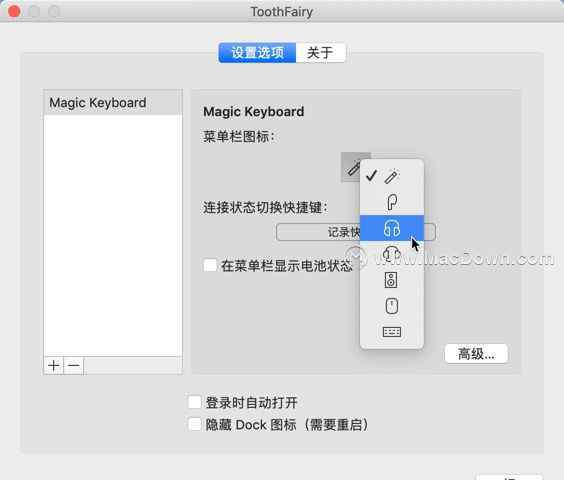Image resolution: width=564 pixels, height=480 pixels.
Task: Switch to the 关于 tab
Action: coord(320,53)
